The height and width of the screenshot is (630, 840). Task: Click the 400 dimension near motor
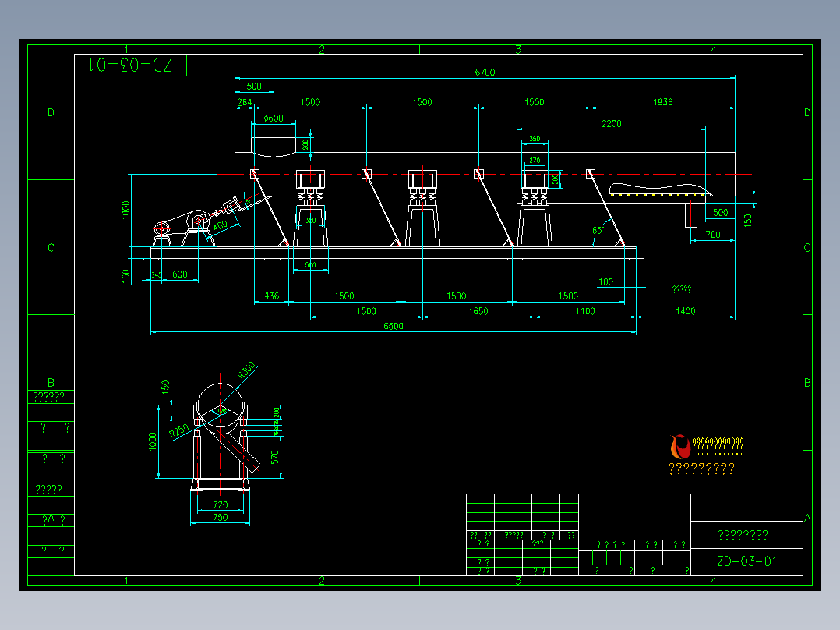pos(221,225)
